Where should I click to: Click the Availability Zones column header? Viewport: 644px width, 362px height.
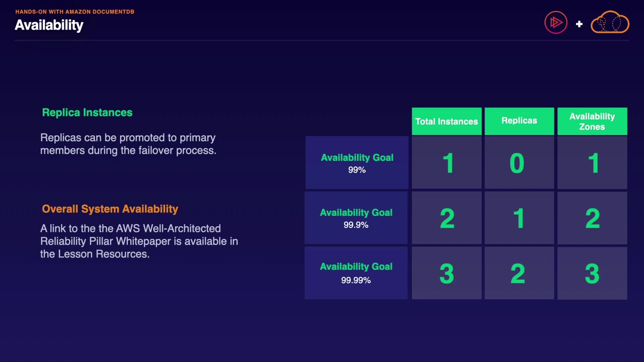pyautogui.click(x=592, y=122)
